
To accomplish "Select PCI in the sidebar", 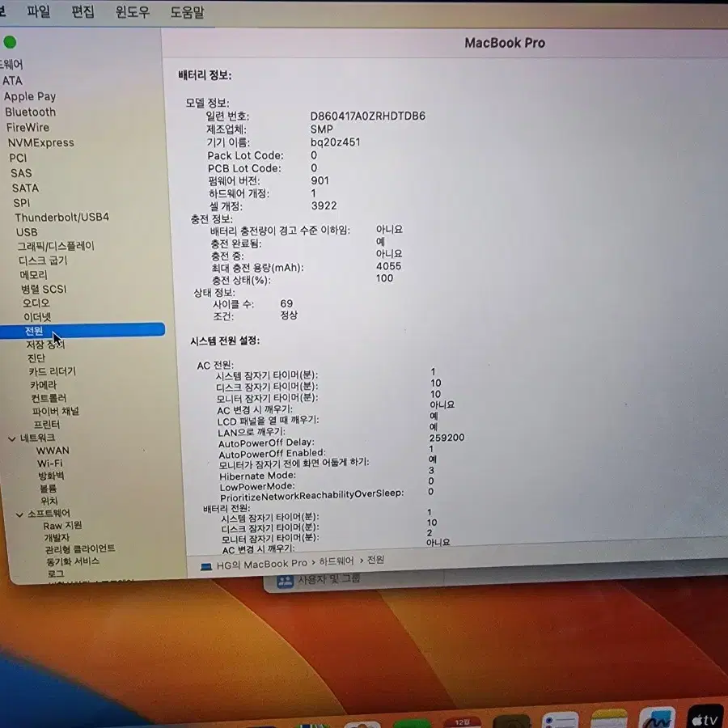I will pyautogui.click(x=18, y=158).
